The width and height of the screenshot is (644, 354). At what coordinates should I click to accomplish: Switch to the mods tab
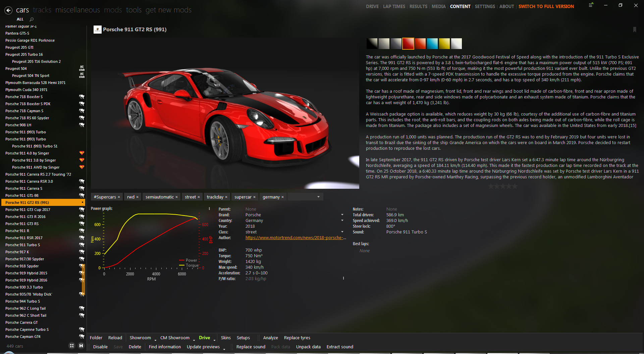pos(113,10)
